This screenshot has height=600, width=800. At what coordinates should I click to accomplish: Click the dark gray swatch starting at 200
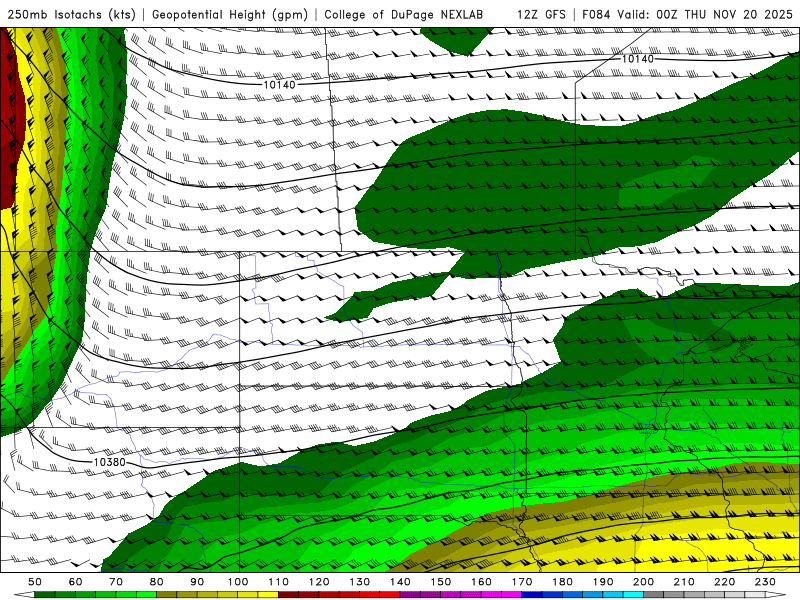[x=654, y=595]
